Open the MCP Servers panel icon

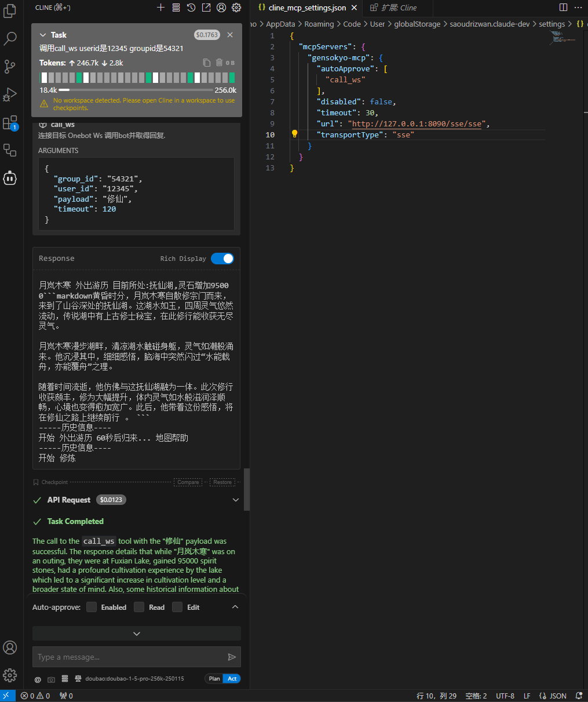177,8
